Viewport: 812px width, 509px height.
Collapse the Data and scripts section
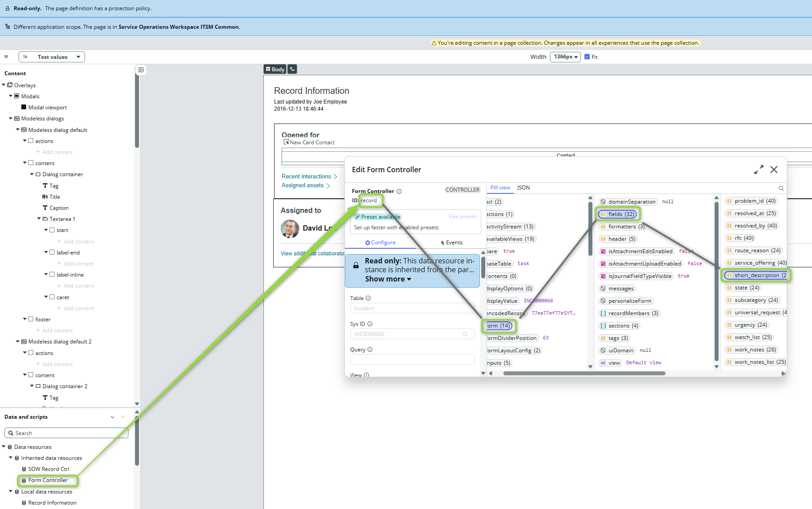pos(112,417)
